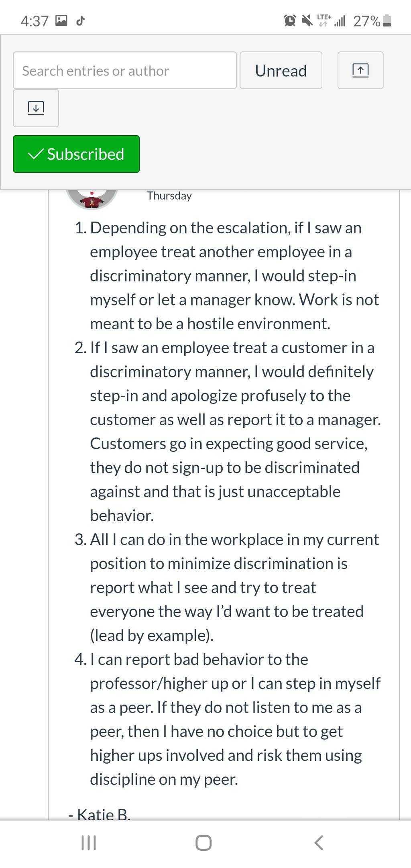Tap the TikTok icon in status bar
Screen dimensions: 411x868
pos(81,20)
